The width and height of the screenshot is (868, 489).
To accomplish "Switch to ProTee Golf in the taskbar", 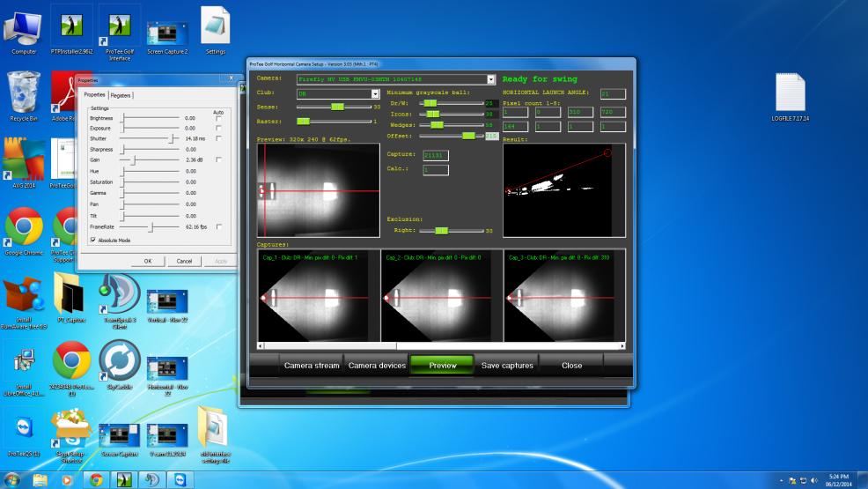I will coord(123,479).
